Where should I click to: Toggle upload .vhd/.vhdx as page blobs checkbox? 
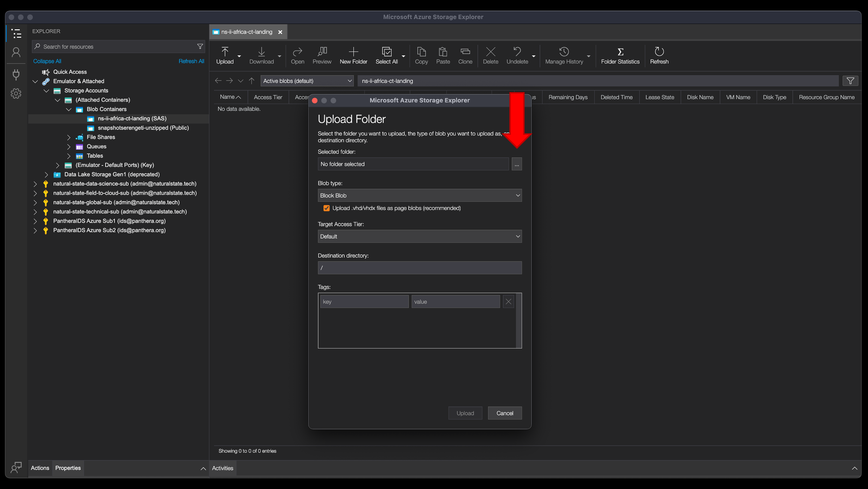pyautogui.click(x=326, y=208)
